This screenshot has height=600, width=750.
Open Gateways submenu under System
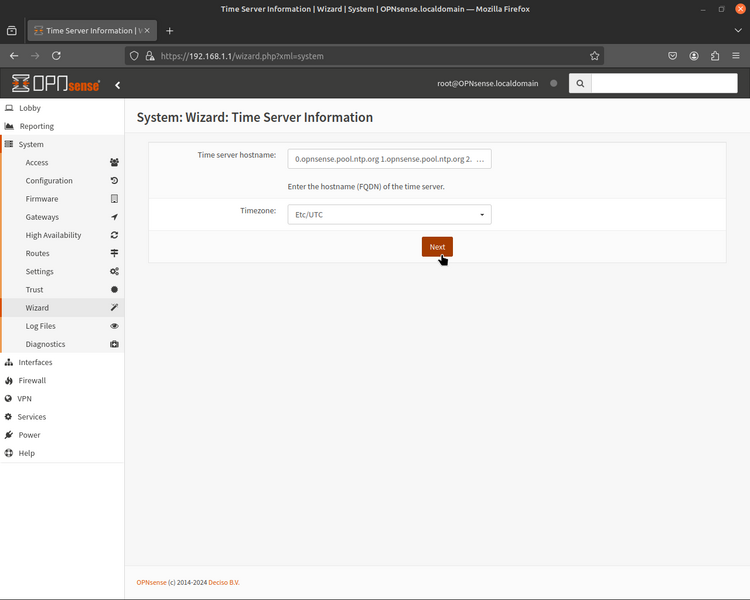[x=62, y=217]
